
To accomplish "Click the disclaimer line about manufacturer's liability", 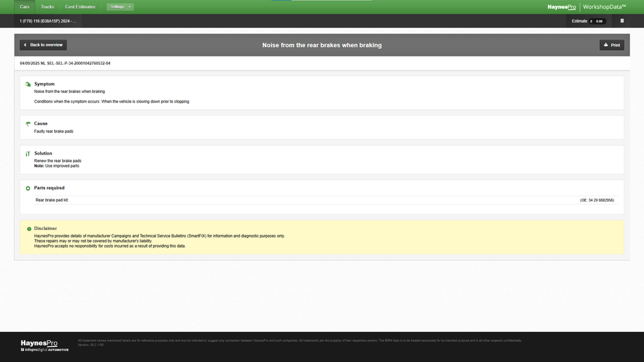I will (x=93, y=241).
